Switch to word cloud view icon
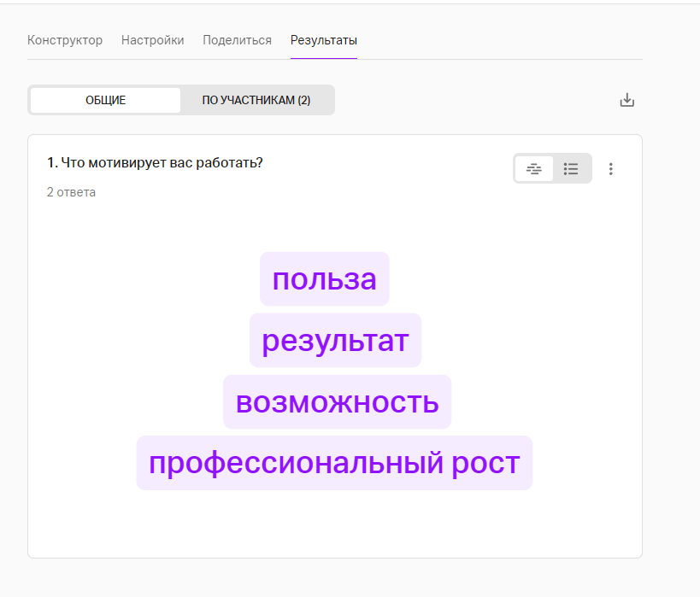Screen dimensions: 700x597 point(534,169)
